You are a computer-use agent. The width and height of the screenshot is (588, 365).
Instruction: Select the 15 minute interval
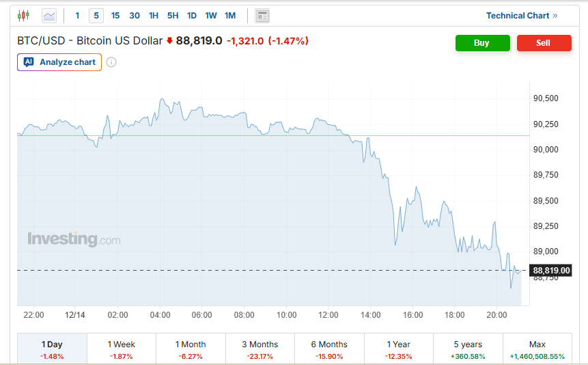[115, 15]
